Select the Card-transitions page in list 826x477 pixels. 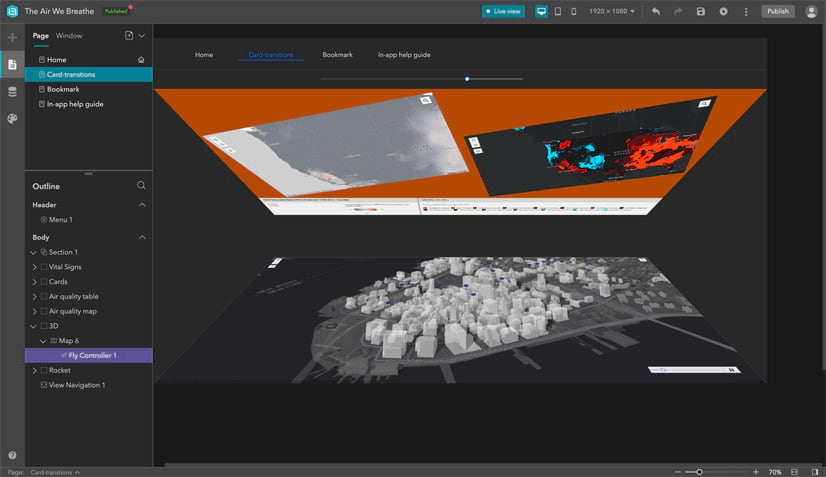pyautogui.click(x=88, y=74)
